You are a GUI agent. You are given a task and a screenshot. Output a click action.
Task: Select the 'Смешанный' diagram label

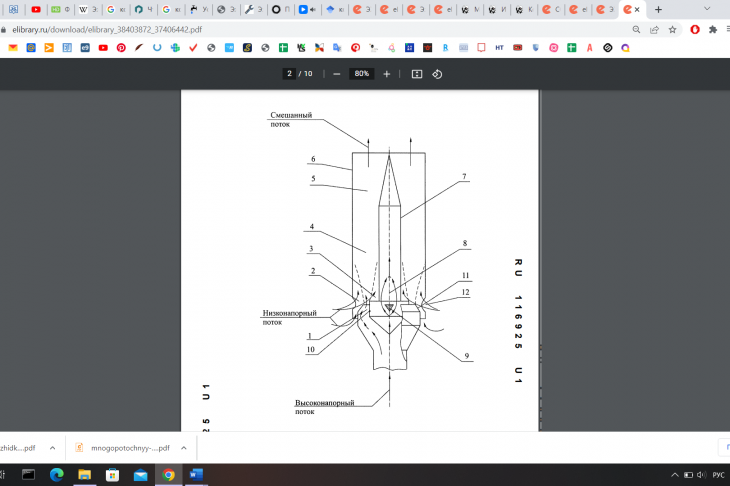point(291,115)
